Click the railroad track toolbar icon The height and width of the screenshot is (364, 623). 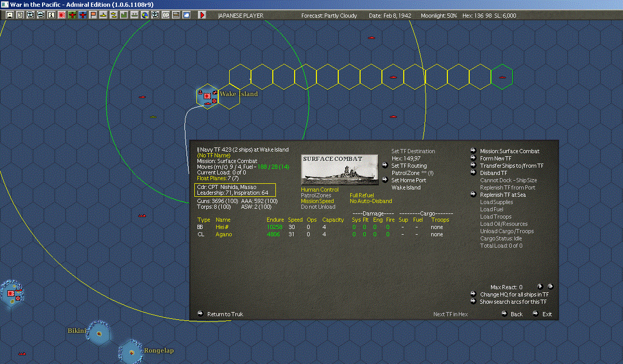176,15
